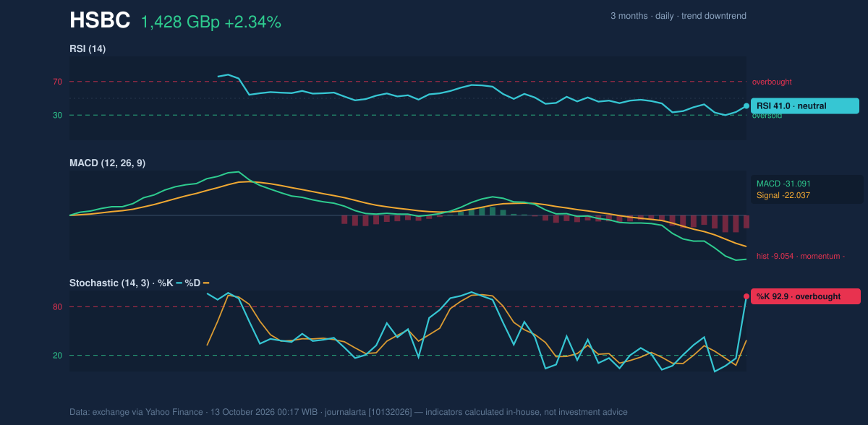Click the MACD (12, 26, 9) heading

[107, 163]
